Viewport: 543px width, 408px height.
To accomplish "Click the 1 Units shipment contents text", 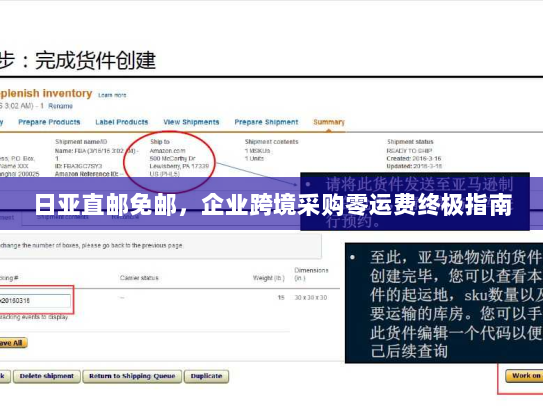I will [254, 158].
